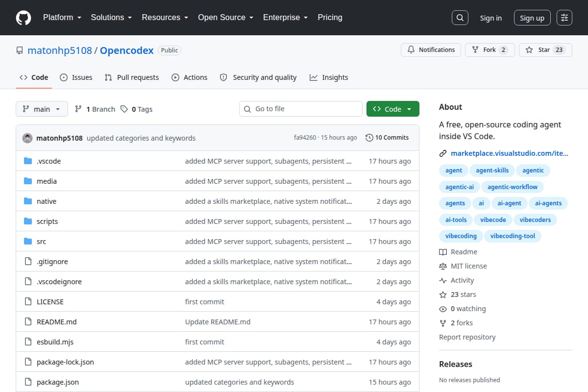Expand the Solutions menu
The image size is (588, 392).
click(111, 18)
